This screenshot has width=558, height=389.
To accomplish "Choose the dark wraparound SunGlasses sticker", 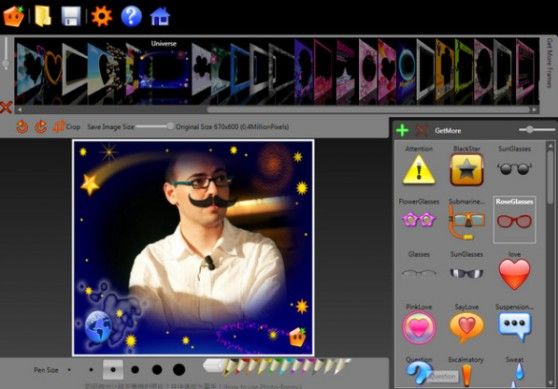I will [x=467, y=273].
